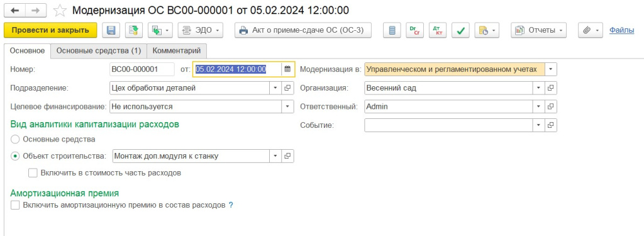
Task: Expand the Организация dropdown arrow
Action: [538, 88]
